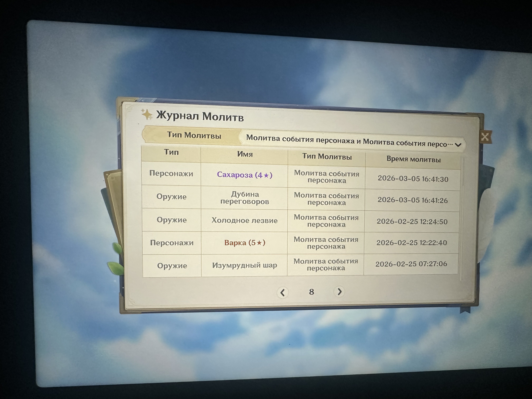Click the Имя column header

(245, 154)
